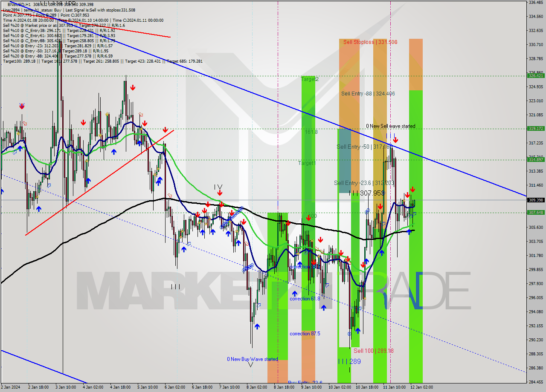Screen dimensions: 546x392
Task: Click the green price tag 307.648
Action: click(536, 212)
